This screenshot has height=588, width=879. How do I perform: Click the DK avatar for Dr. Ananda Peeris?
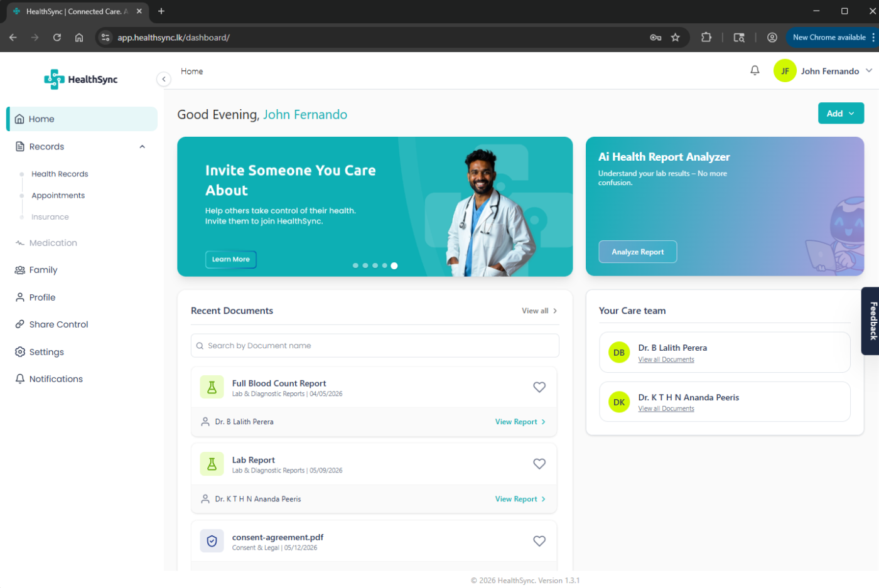pyautogui.click(x=619, y=402)
